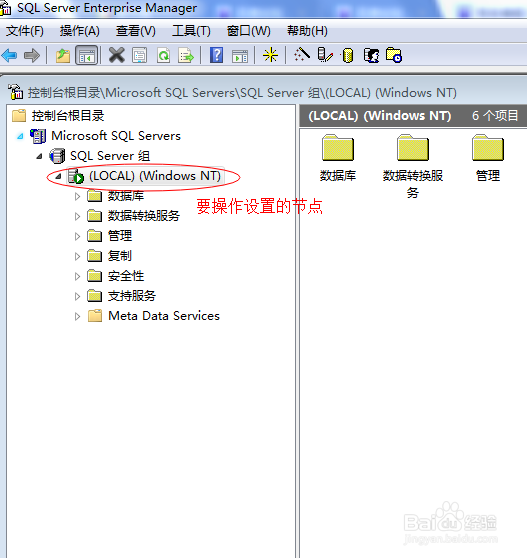
Task: Run a wizard with the wand icon
Action: 301,55
